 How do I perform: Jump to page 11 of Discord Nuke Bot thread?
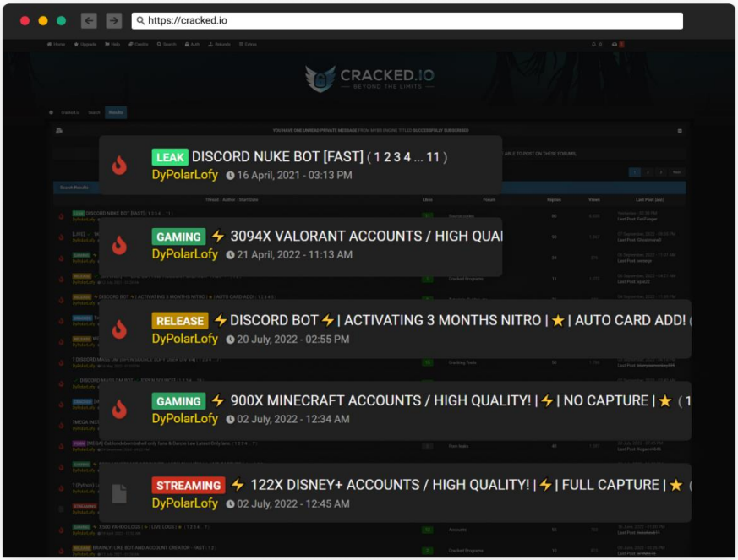coord(433,157)
